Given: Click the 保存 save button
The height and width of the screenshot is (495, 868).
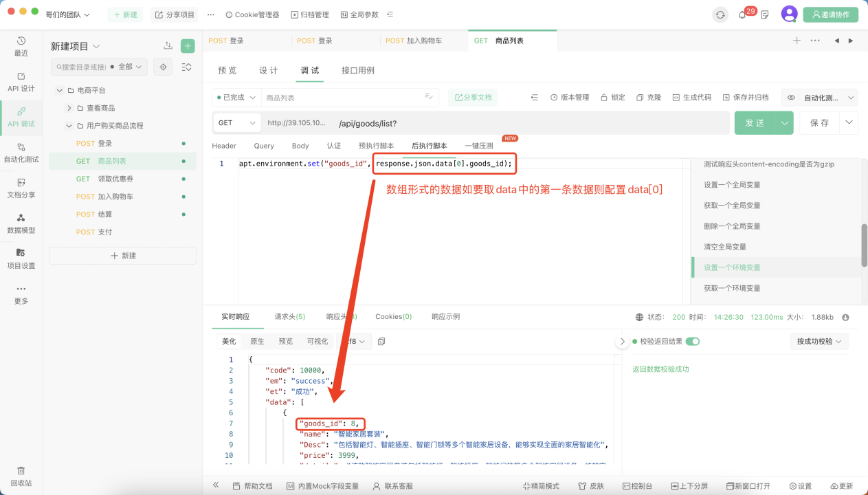Looking at the screenshot, I should coord(820,123).
